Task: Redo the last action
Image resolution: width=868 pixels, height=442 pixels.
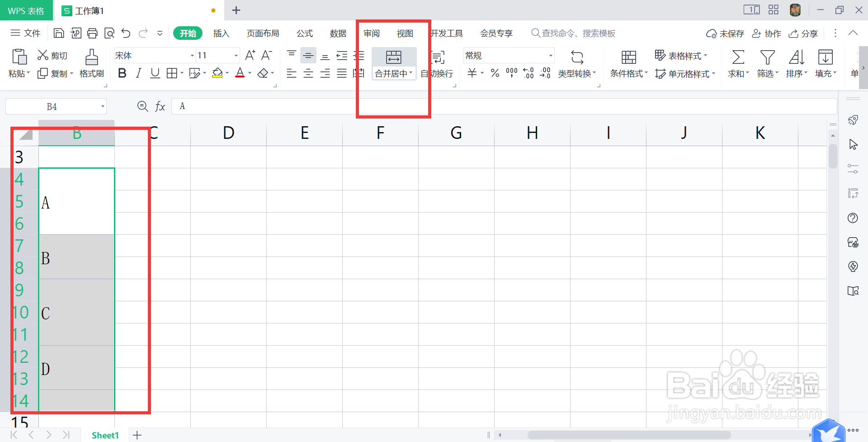Action: (x=143, y=33)
